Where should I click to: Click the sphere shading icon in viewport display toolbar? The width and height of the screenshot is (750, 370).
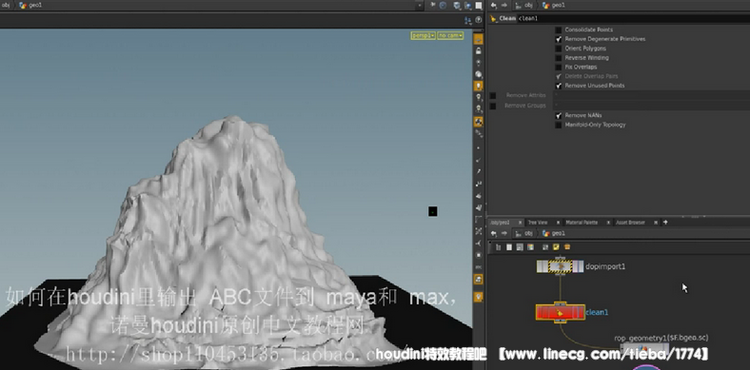click(x=478, y=75)
